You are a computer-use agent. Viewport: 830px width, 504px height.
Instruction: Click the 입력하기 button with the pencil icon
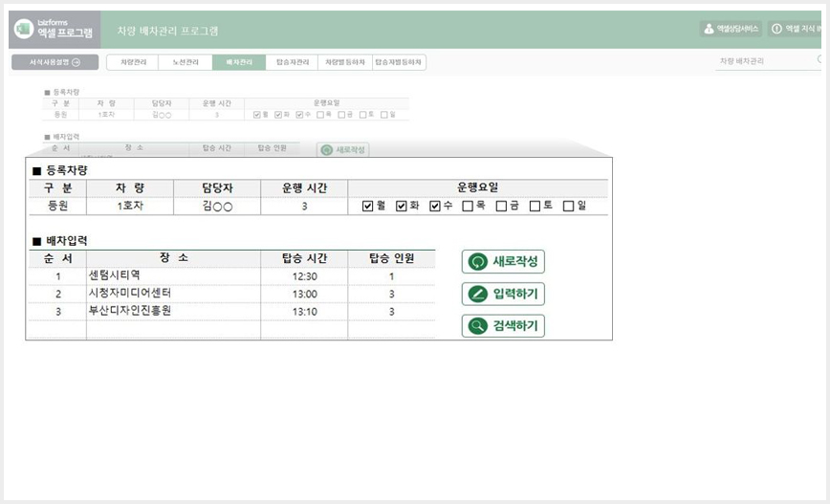point(503,294)
